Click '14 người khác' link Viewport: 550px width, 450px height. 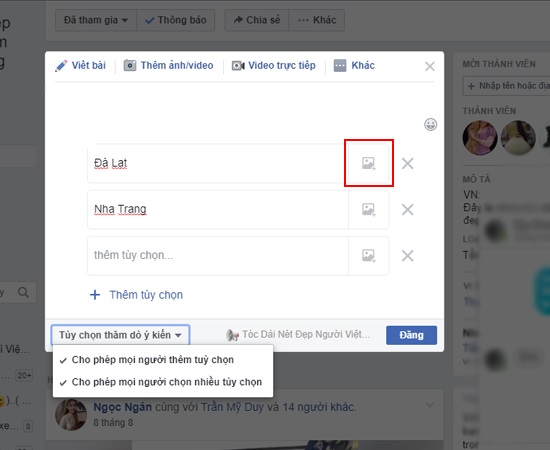319,407
